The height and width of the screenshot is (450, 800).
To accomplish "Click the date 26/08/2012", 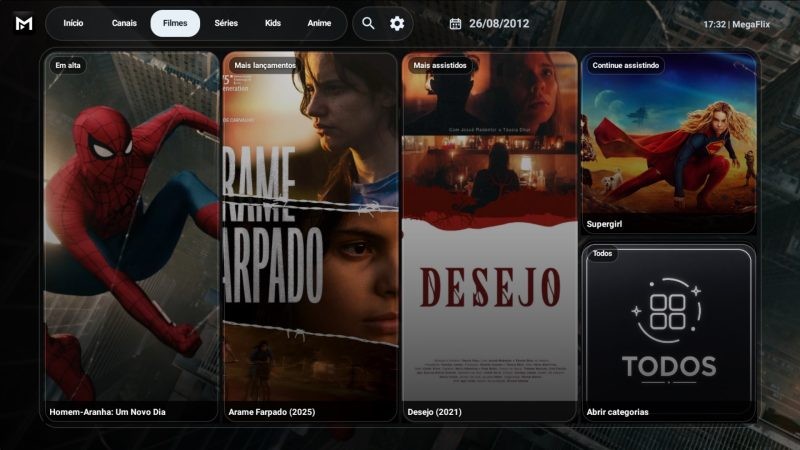I will click(499, 23).
